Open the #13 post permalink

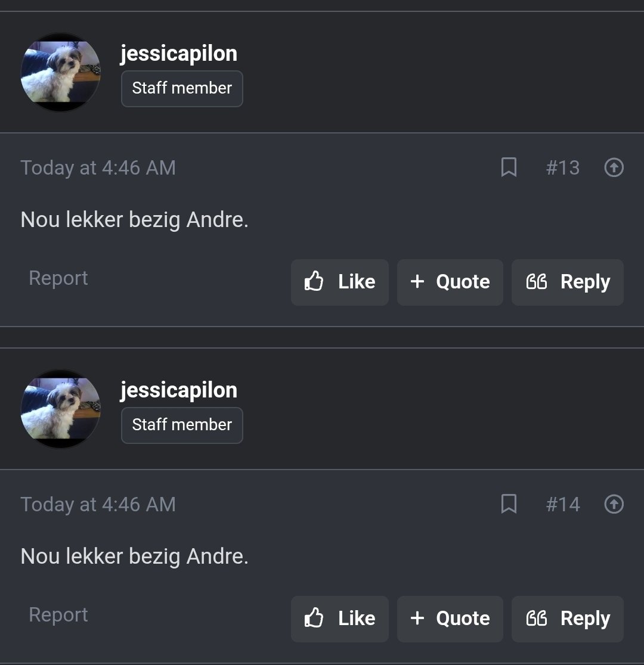[562, 168]
